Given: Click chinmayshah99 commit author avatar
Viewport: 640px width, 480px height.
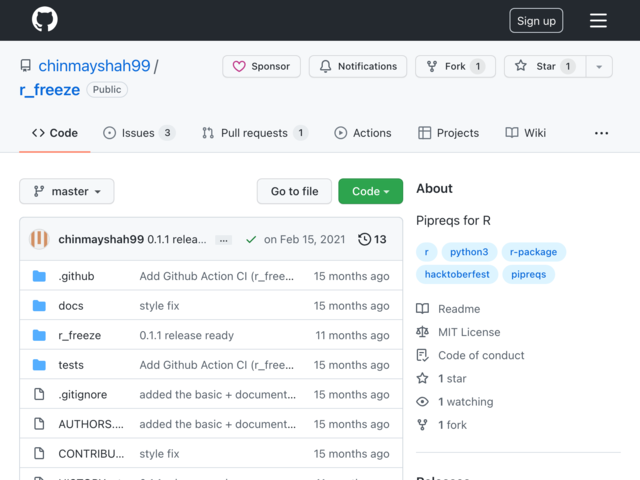Looking at the screenshot, I should pyautogui.click(x=40, y=239).
